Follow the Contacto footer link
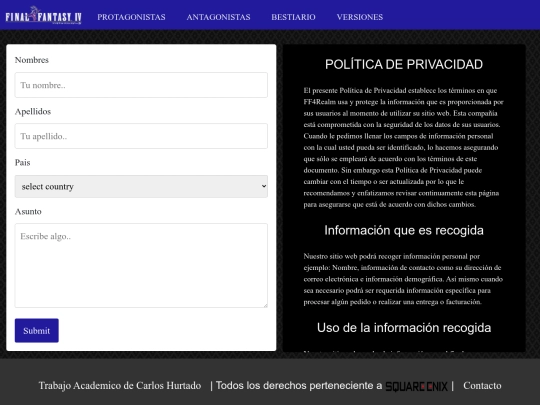The width and height of the screenshot is (540, 405). [x=482, y=385]
